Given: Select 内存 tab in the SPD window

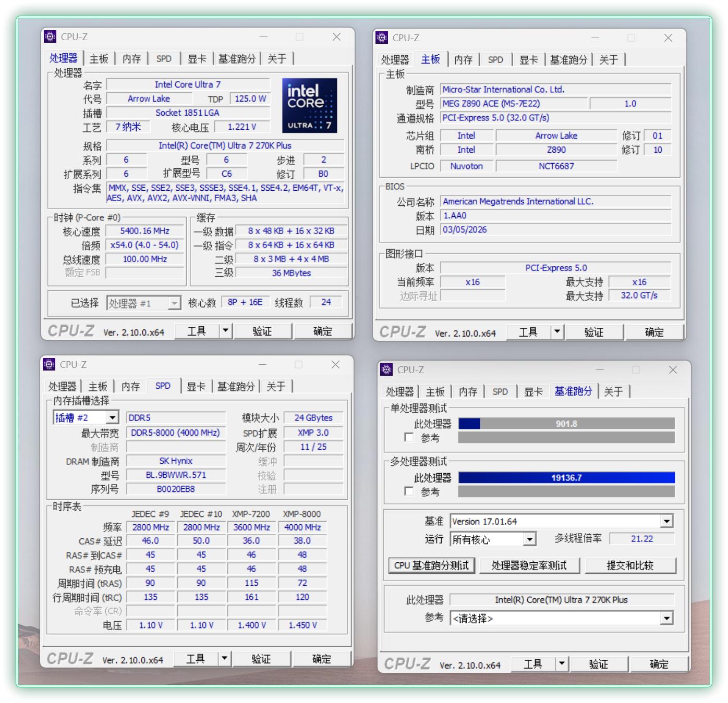Looking at the screenshot, I should coord(130,387).
